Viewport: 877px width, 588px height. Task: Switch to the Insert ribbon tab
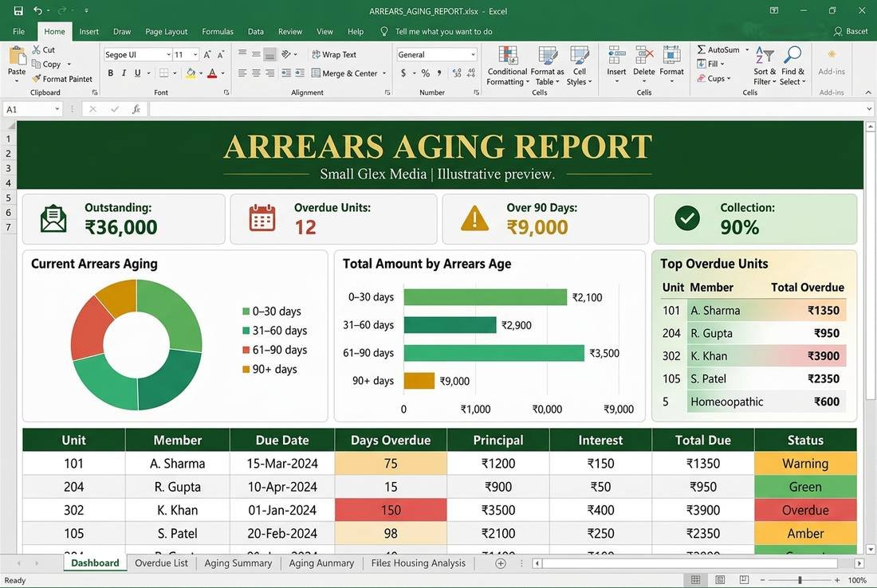(x=89, y=31)
